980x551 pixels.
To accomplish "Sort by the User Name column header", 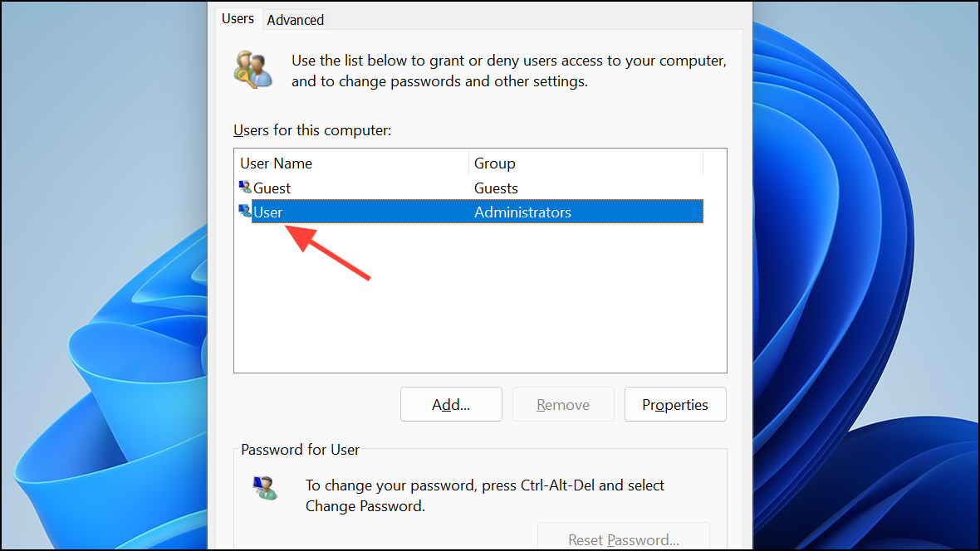I will 276,163.
